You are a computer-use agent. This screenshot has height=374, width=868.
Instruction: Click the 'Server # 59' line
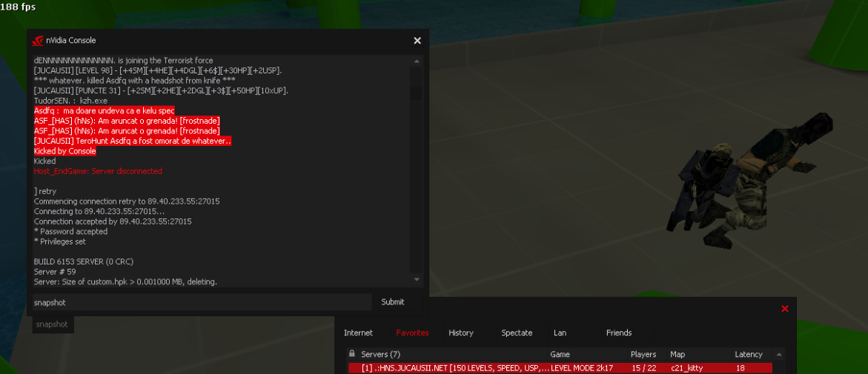pyautogui.click(x=55, y=272)
